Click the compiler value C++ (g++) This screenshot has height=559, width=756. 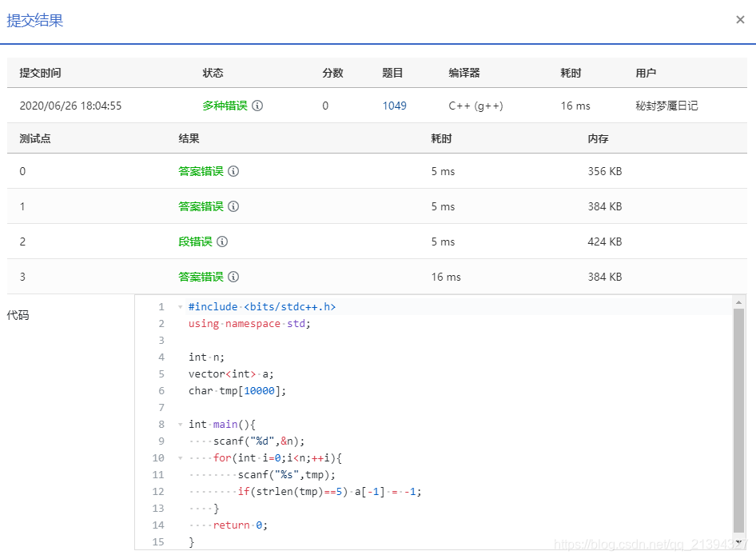pyautogui.click(x=475, y=106)
